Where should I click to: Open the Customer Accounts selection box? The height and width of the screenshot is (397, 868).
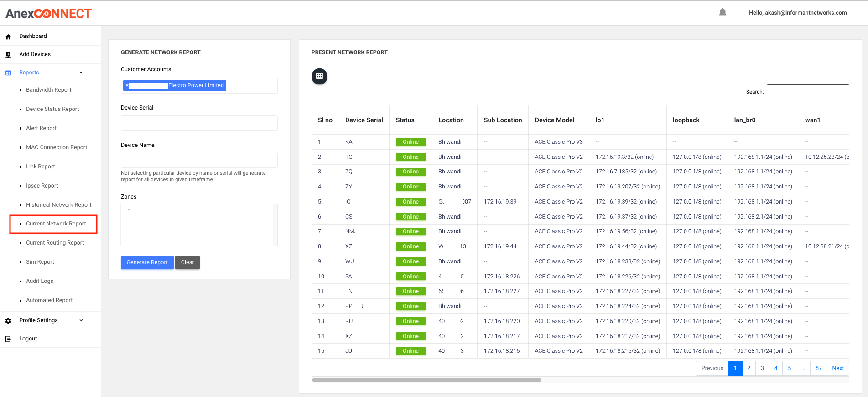point(251,86)
